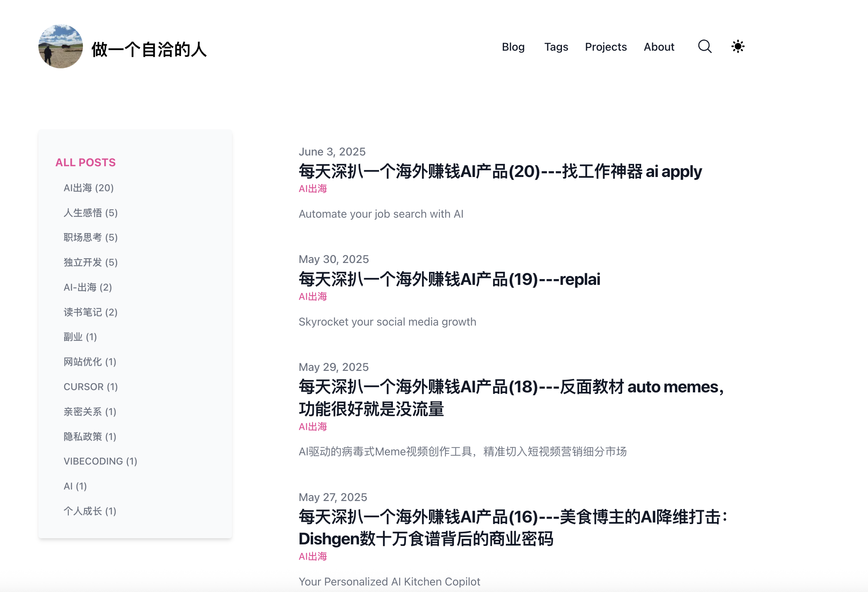Select the VIBECODING (1) tag
The image size is (868, 592).
(100, 461)
